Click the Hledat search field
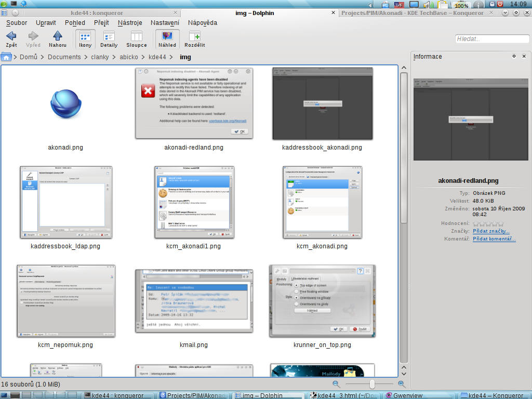532x399 pixels. (x=492, y=38)
